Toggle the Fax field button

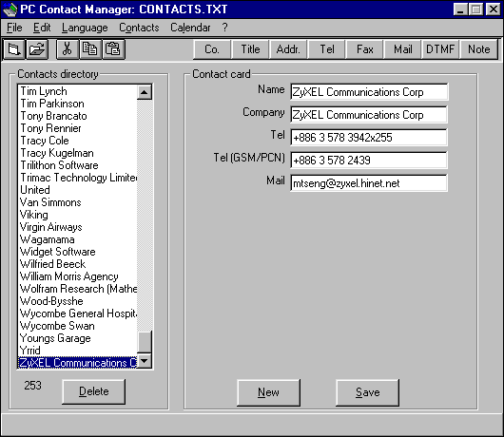click(365, 49)
